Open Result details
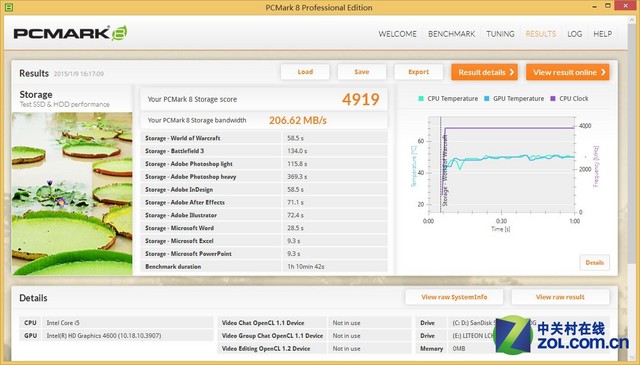640x365 pixels. pyautogui.click(x=484, y=72)
